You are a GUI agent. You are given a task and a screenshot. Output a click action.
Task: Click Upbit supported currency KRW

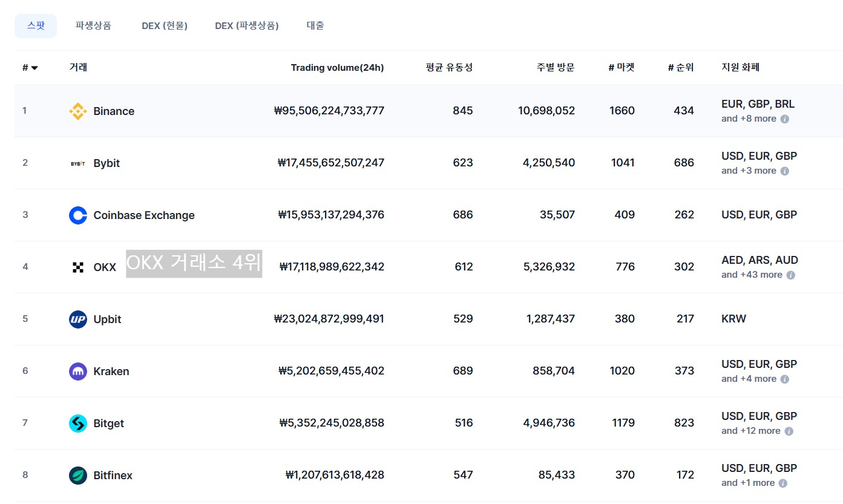733,319
